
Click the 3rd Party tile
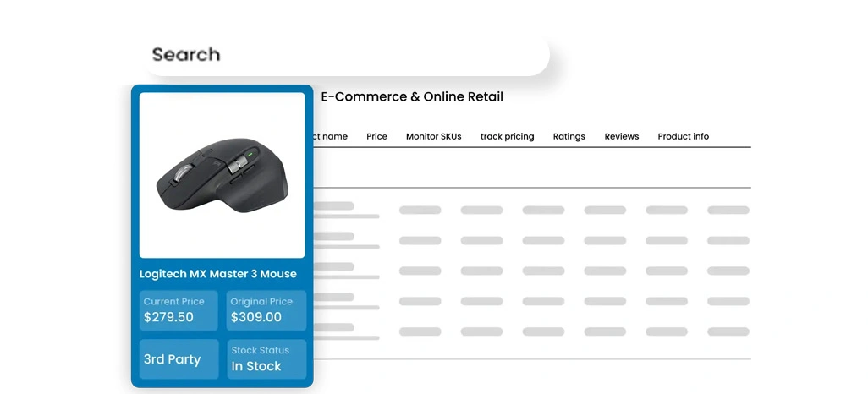click(179, 359)
